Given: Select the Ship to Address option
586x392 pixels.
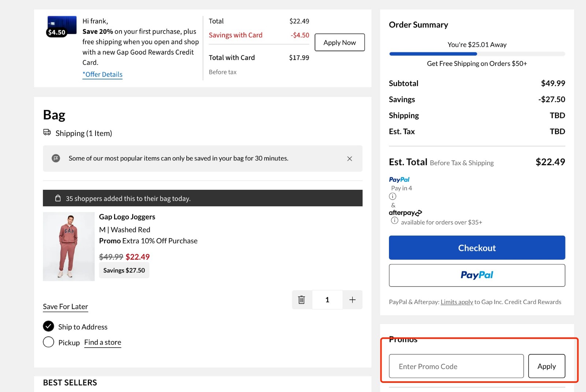Looking at the screenshot, I should [48, 326].
